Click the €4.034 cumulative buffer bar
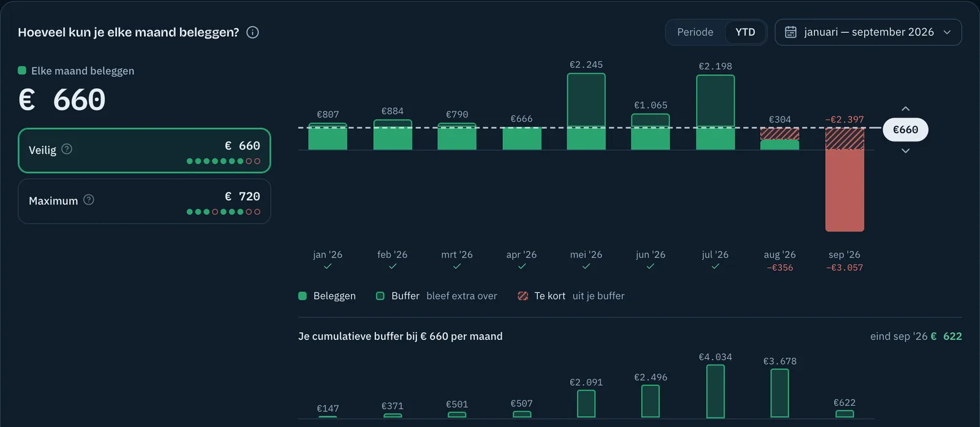This screenshot has width=980, height=427. coord(715,391)
